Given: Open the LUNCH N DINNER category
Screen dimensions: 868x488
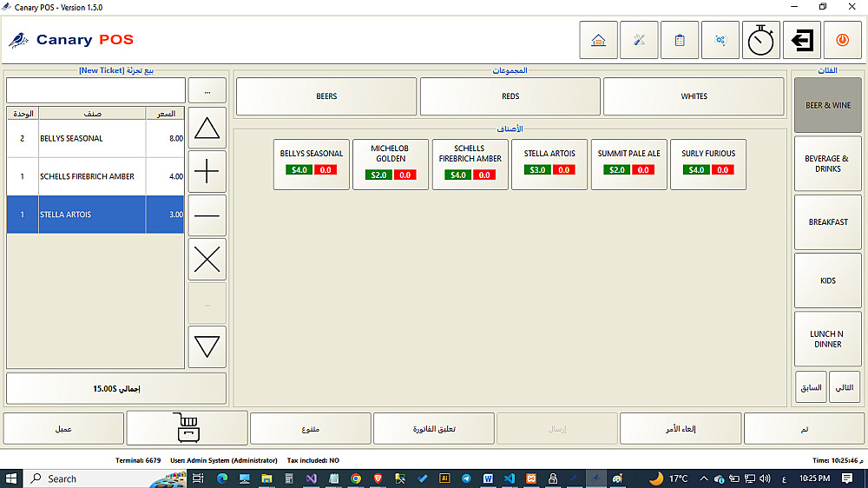Looking at the screenshot, I should 828,339.
